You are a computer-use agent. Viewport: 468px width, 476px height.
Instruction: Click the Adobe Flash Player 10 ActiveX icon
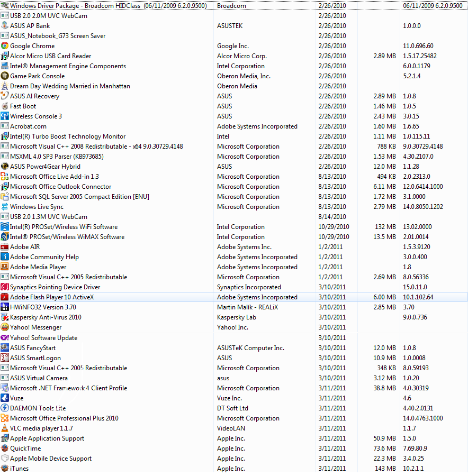click(x=5, y=297)
